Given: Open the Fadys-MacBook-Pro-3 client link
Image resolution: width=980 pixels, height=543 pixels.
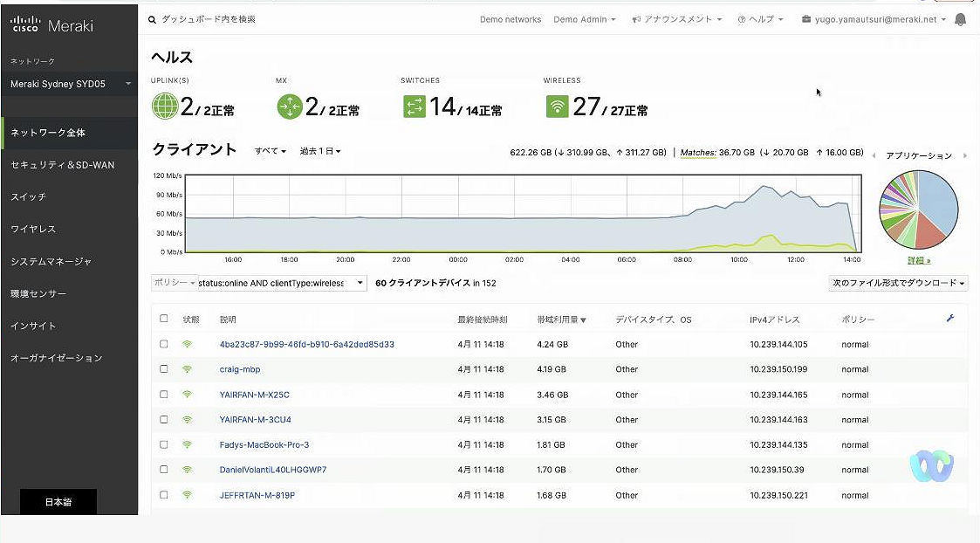Looking at the screenshot, I should coord(264,444).
